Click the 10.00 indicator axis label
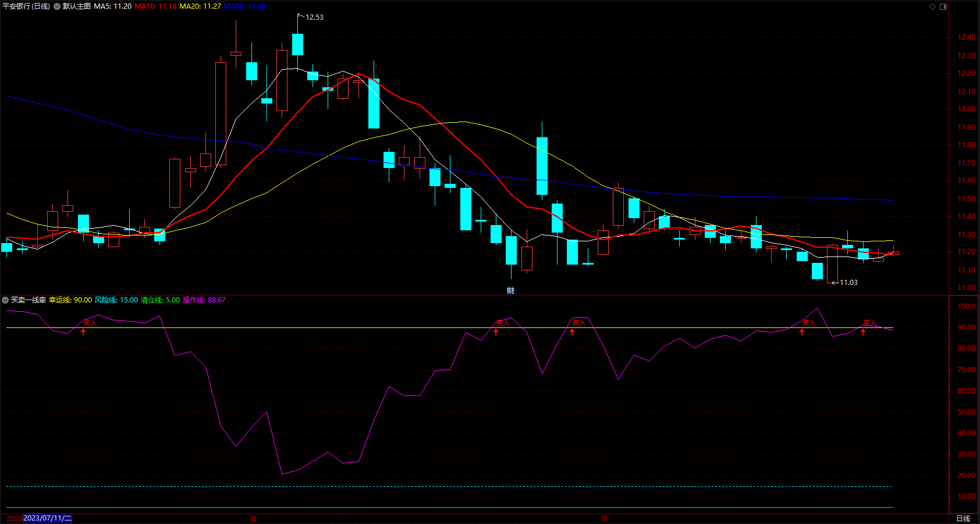 pos(967,497)
